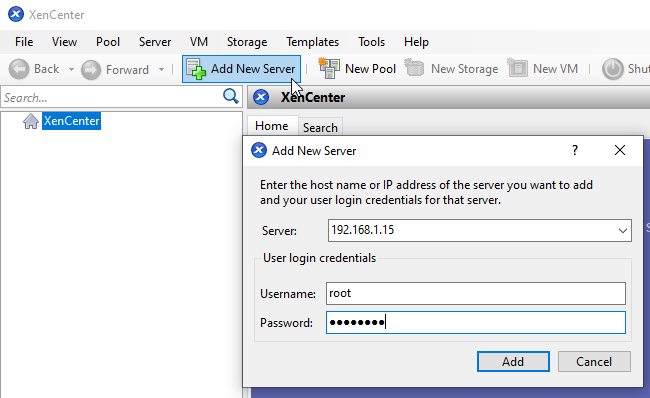
Task: Click the search magnifier icon
Action: [x=230, y=96]
